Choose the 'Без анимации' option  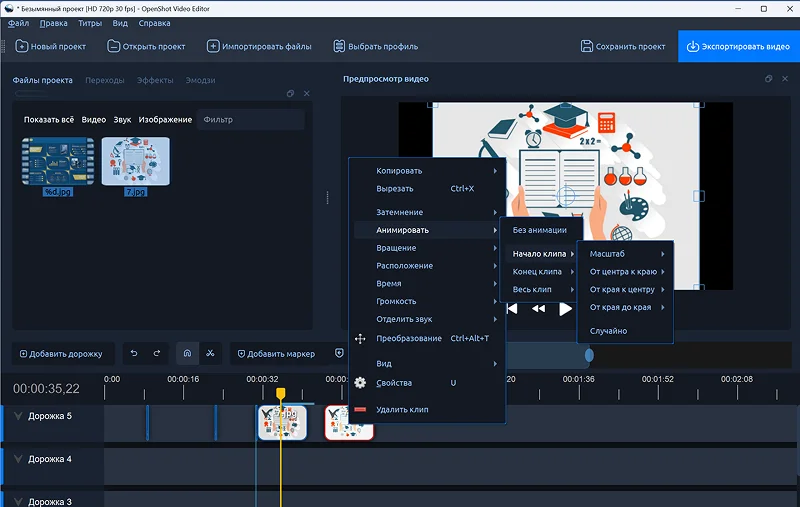click(x=540, y=230)
